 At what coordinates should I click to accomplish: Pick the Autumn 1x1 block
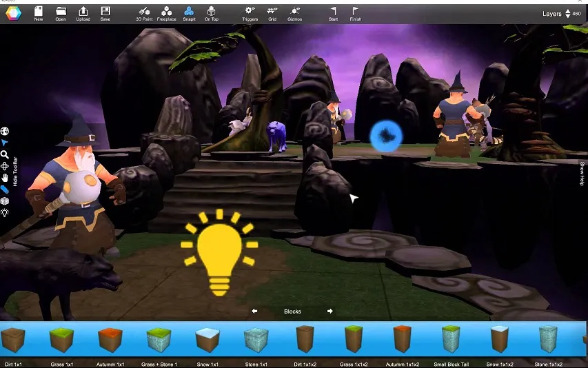click(110, 340)
